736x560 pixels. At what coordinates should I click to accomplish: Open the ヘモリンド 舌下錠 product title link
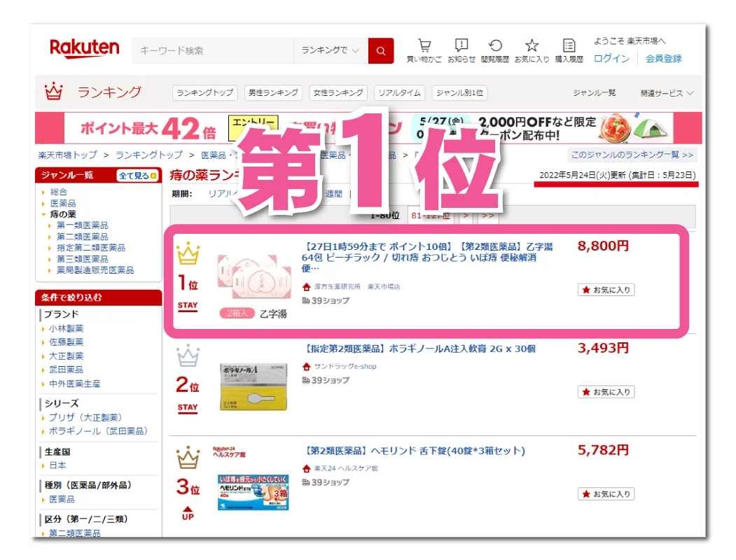(x=415, y=451)
